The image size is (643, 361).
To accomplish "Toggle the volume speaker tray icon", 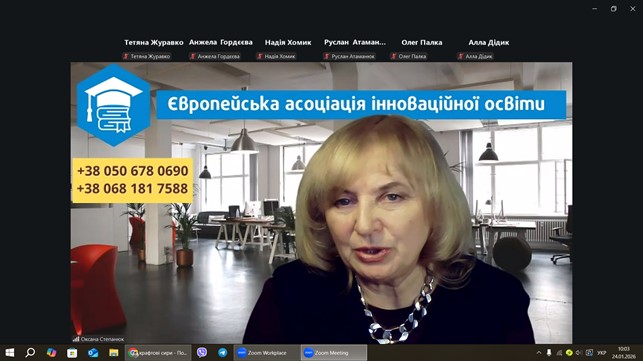I will pos(579,353).
